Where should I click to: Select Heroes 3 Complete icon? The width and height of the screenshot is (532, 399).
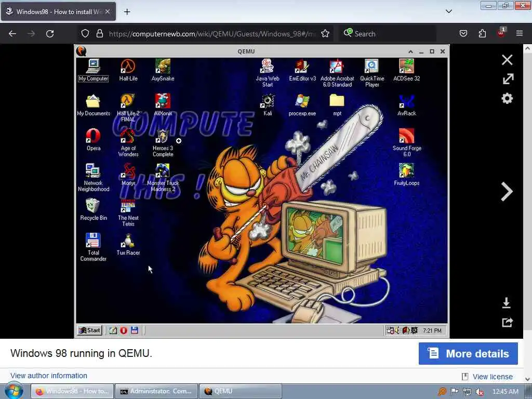point(163,142)
